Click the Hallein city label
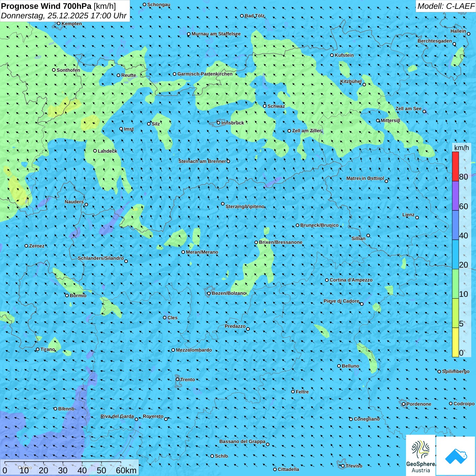Viewport: 476px width, 476px height. (458, 31)
